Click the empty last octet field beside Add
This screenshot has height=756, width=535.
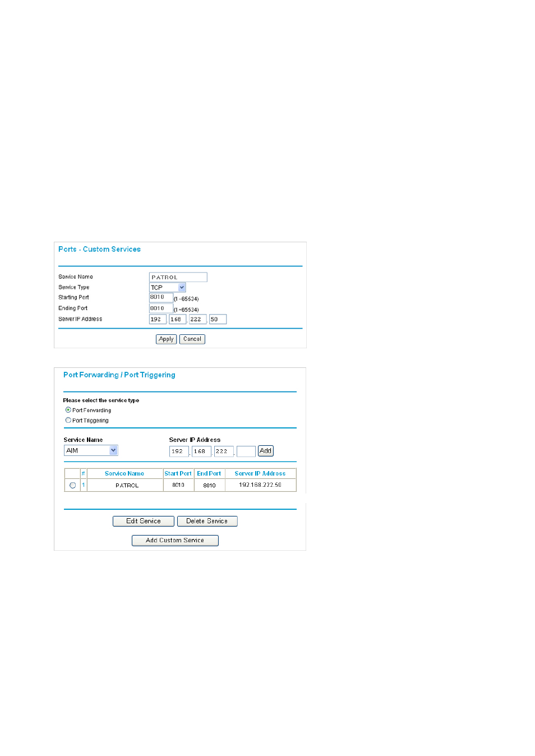[x=246, y=451]
